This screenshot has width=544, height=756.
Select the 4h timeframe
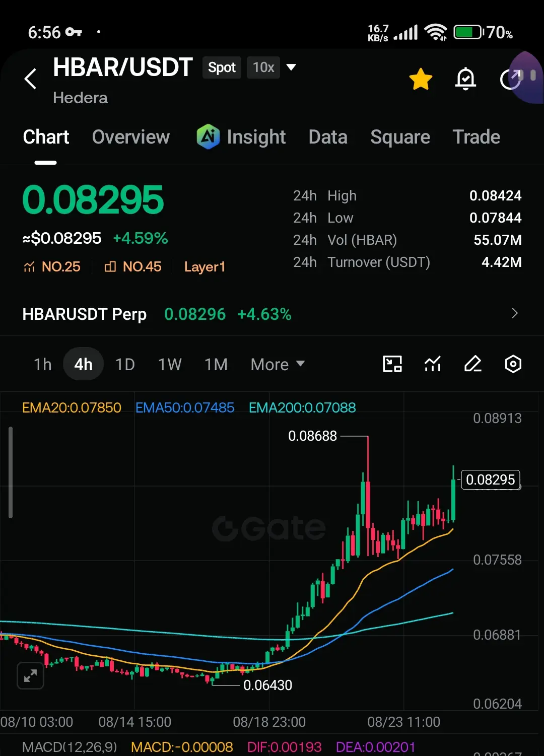pos(83,364)
